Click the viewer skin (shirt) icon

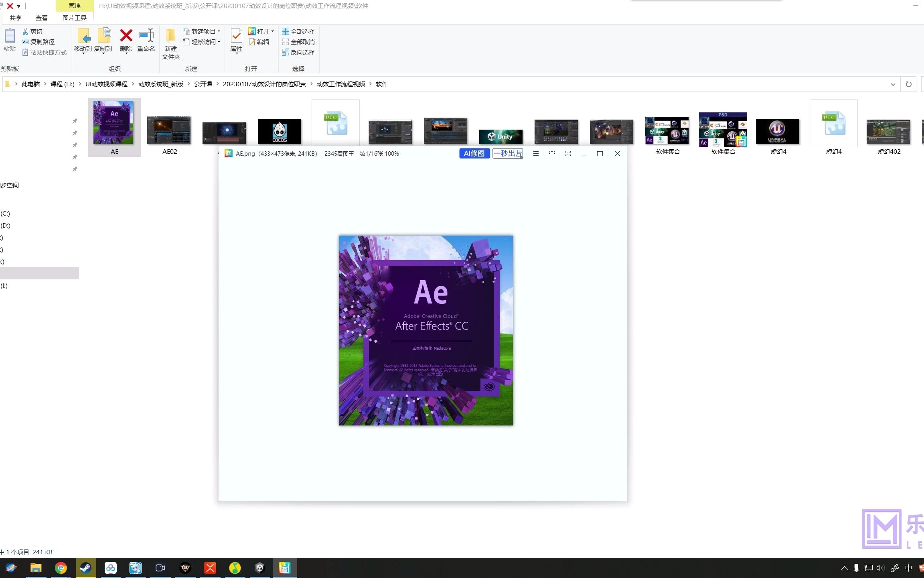click(x=552, y=153)
